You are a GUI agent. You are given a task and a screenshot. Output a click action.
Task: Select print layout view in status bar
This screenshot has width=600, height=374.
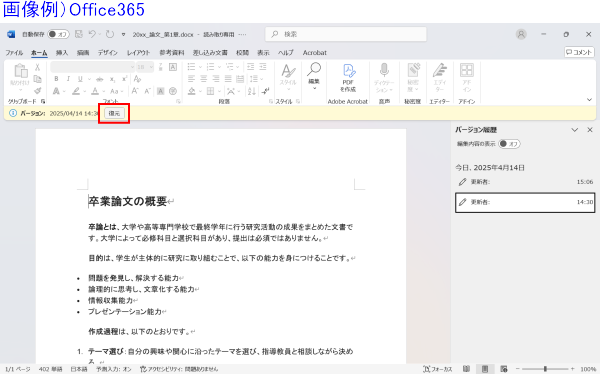485,369
